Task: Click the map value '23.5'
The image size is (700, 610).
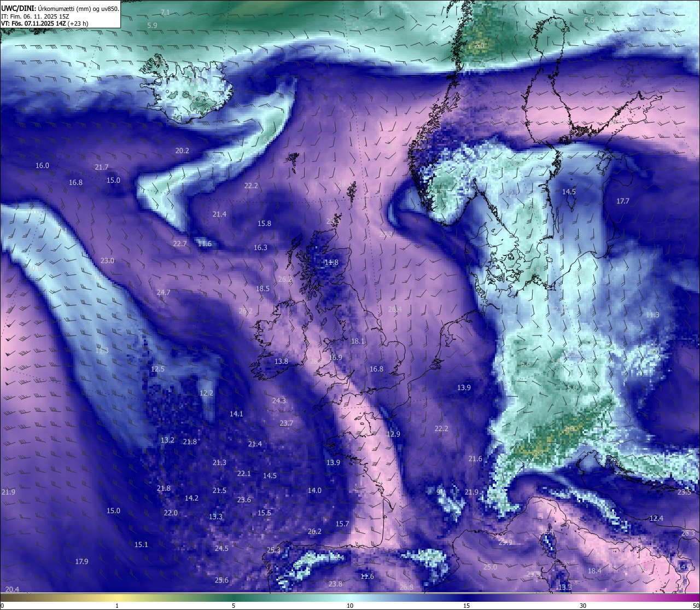Action: (x=684, y=492)
